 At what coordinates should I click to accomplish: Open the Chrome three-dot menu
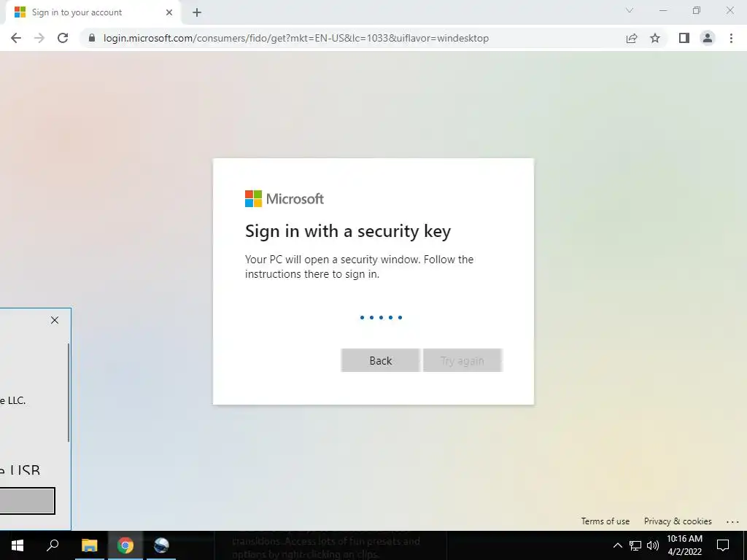731,38
